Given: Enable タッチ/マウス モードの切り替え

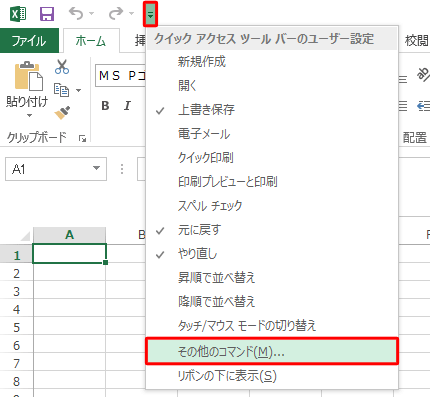Looking at the screenshot, I should pos(272,325).
